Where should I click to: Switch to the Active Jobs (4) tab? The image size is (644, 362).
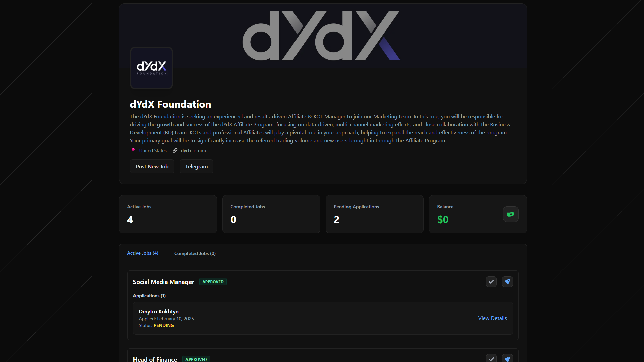pos(143,253)
